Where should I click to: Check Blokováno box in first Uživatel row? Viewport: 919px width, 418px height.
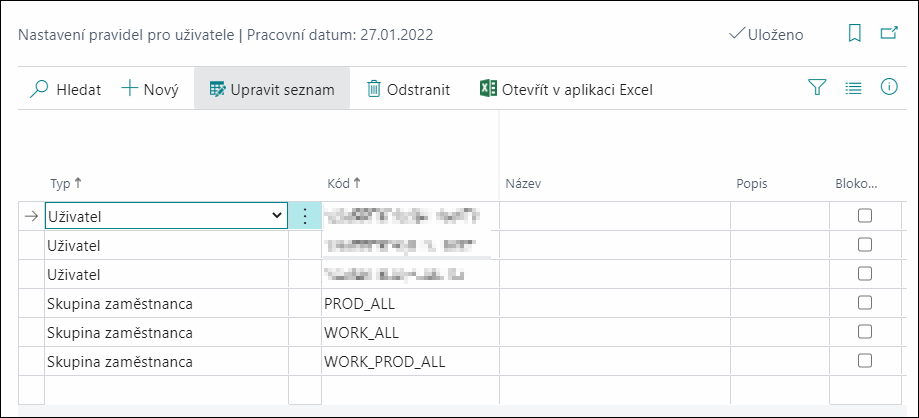[864, 216]
